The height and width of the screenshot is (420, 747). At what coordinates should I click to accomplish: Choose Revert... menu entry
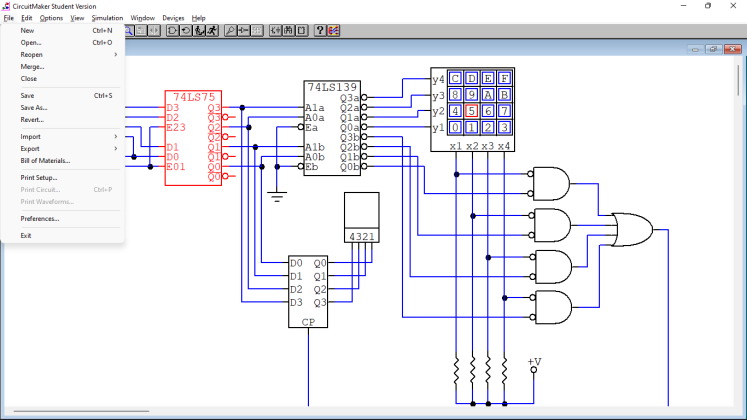tap(62, 120)
